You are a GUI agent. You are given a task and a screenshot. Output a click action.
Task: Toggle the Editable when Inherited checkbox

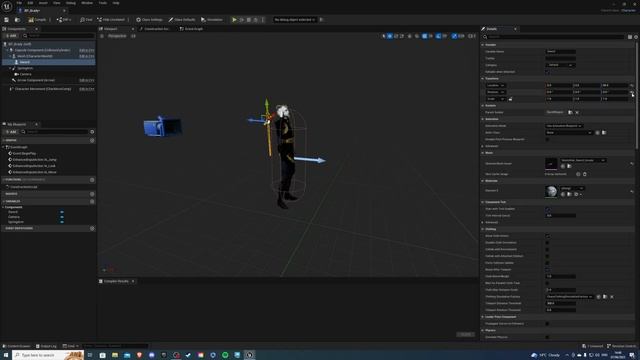547,72
